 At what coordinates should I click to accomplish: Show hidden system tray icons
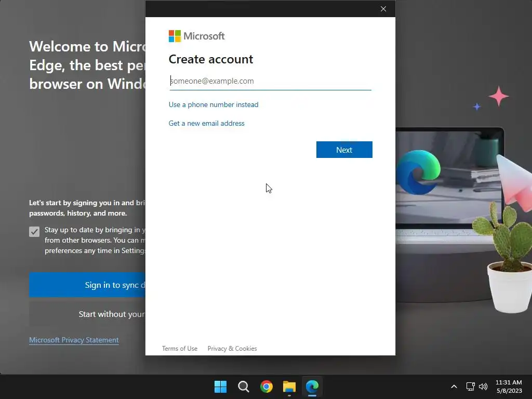pos(454,387)
